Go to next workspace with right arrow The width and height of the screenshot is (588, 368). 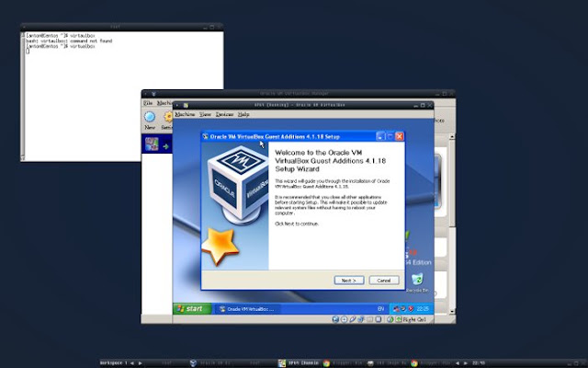click(x=141, y=363)
